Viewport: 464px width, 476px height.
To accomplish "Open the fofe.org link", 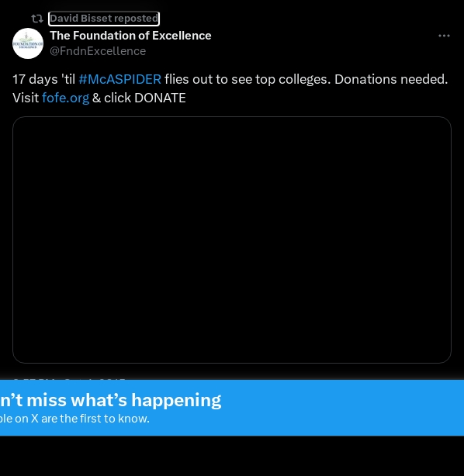I will (66, 98).
